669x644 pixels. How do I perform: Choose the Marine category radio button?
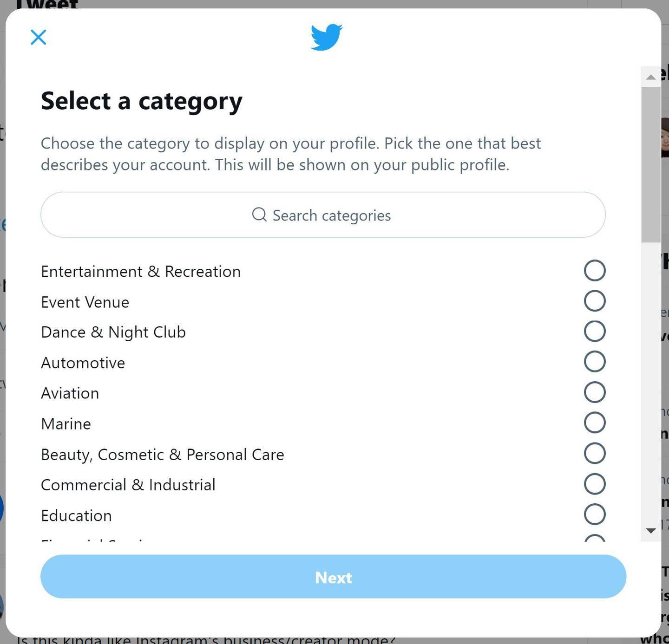[x=595, y=423]
